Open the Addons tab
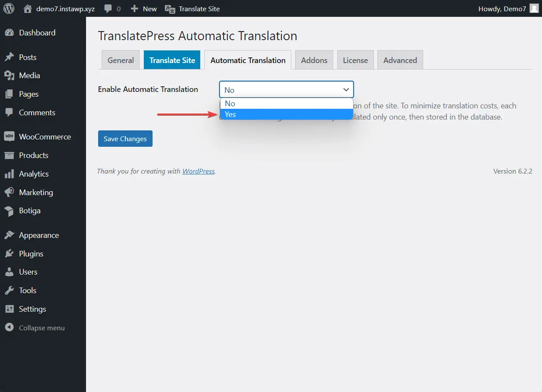This screenshot has width=542, height=392. (x=314, y=60)
